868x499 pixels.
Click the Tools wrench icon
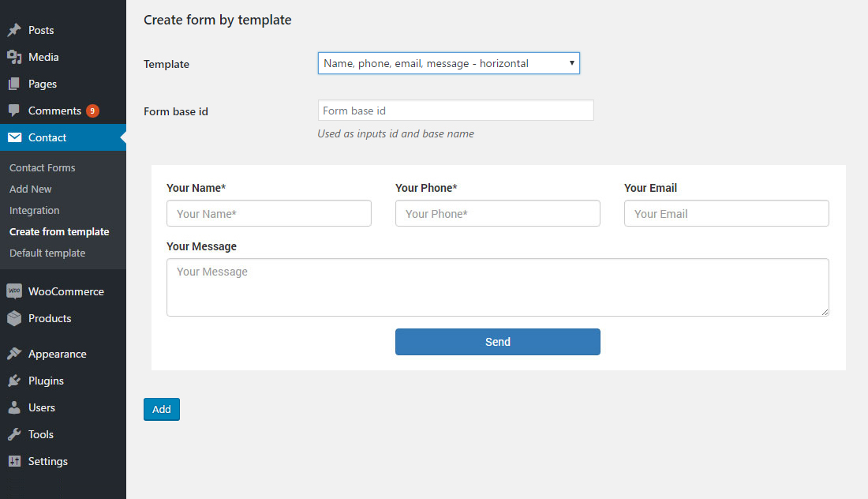(x=14, y=434)
